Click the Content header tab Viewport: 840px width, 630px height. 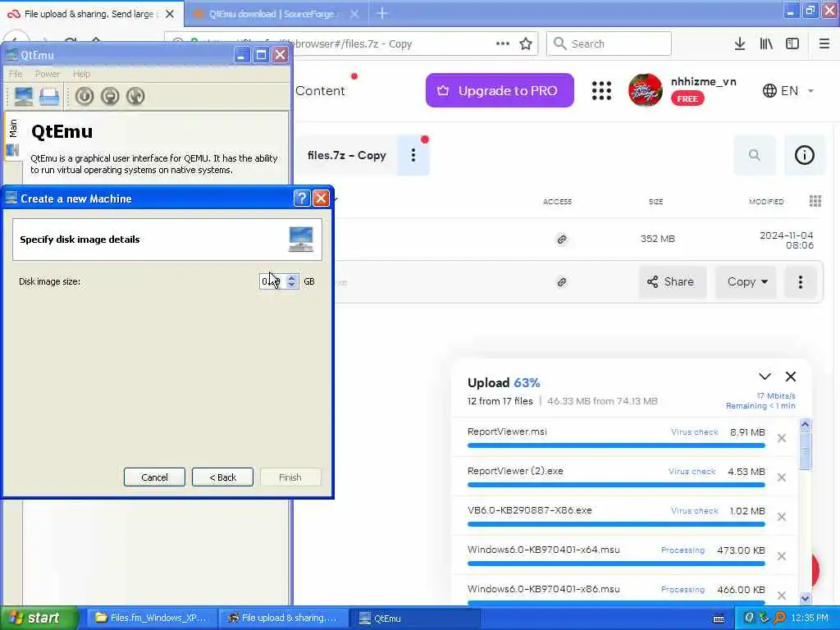320,90
